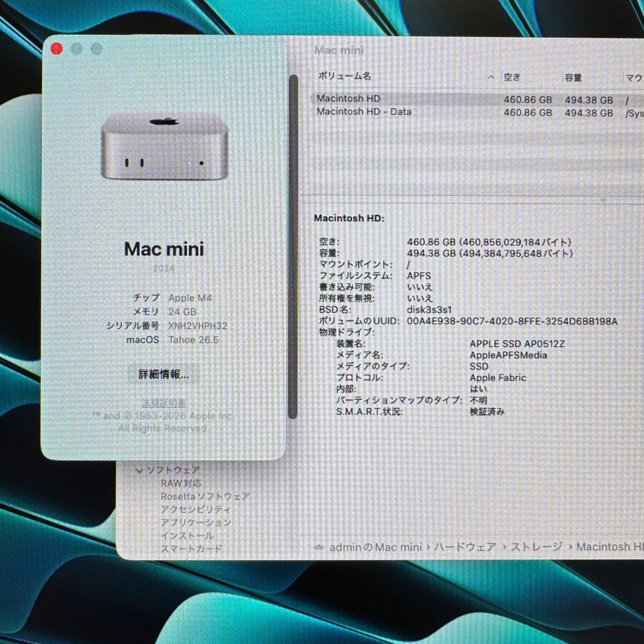Sort by the 容量 column header

[x=573, y=78]
